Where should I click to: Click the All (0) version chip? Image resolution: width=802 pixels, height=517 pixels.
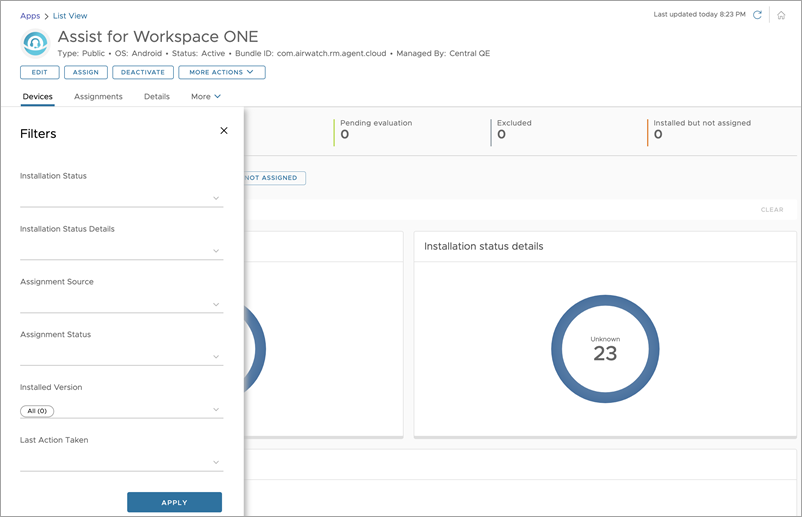click(x=37, y=411)
